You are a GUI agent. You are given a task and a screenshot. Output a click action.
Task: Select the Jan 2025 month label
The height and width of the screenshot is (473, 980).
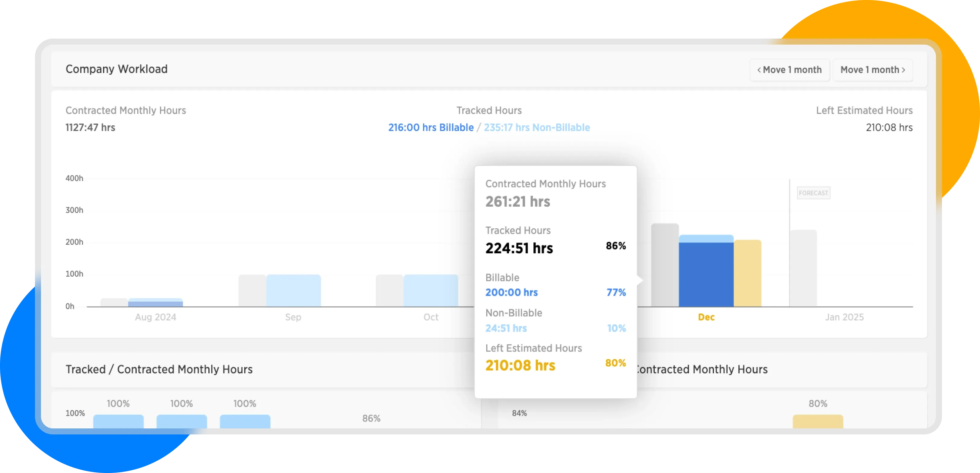844,317
